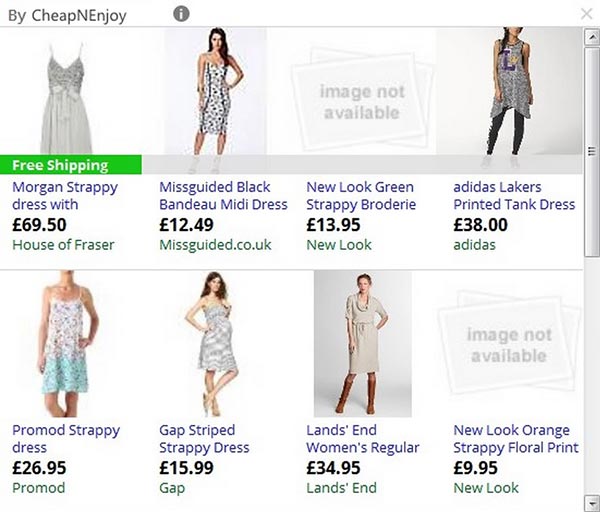Click the vertical scrollbar thumb
Viewport: 600px width, 512px height.
point(592,152)
